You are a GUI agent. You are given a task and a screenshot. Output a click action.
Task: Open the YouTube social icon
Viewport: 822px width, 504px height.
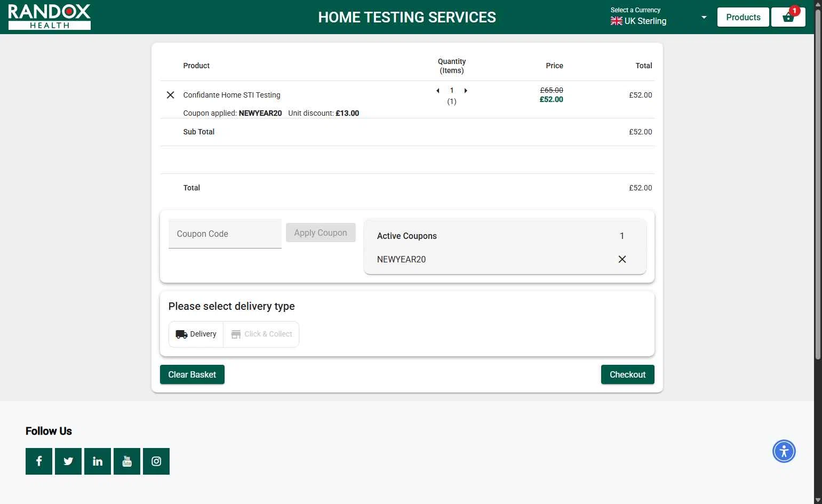127,461
